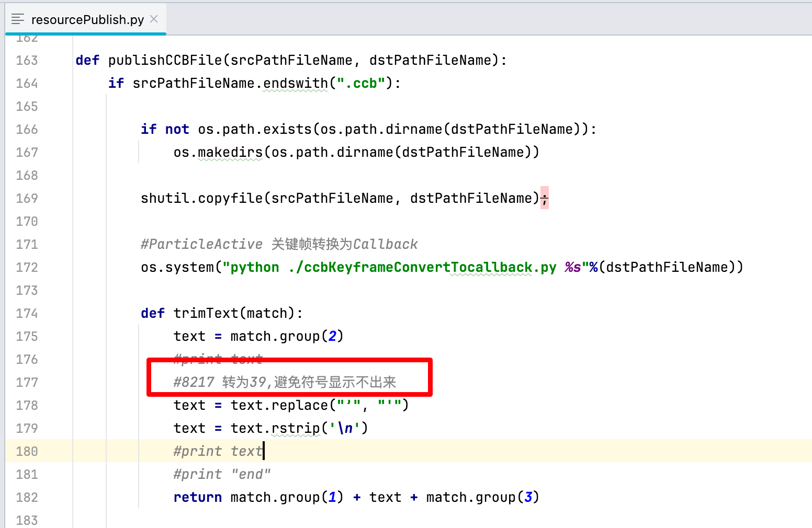Click line number 163 in gutter
The height and width of the screenshot is (528, 812).
[x=27, y=61]
